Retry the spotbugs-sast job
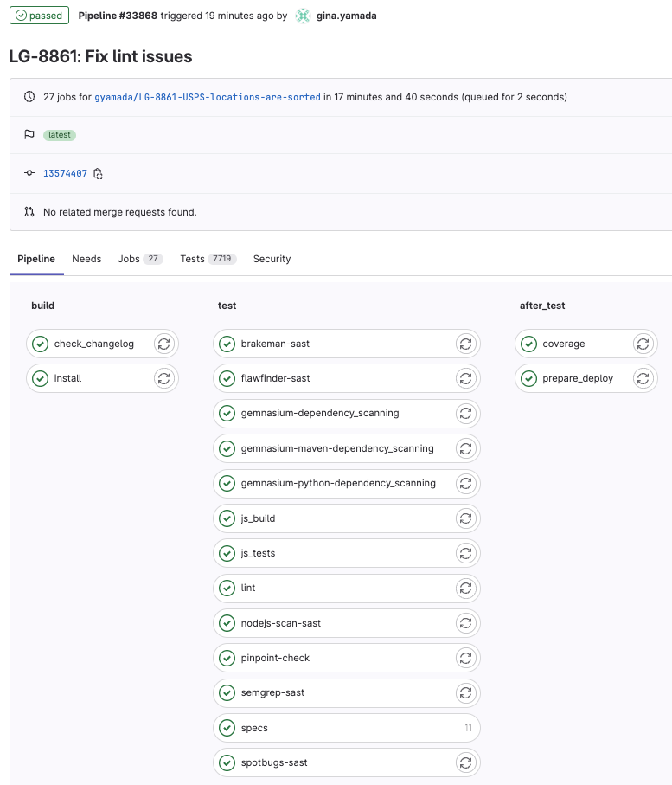 point(465,762)
